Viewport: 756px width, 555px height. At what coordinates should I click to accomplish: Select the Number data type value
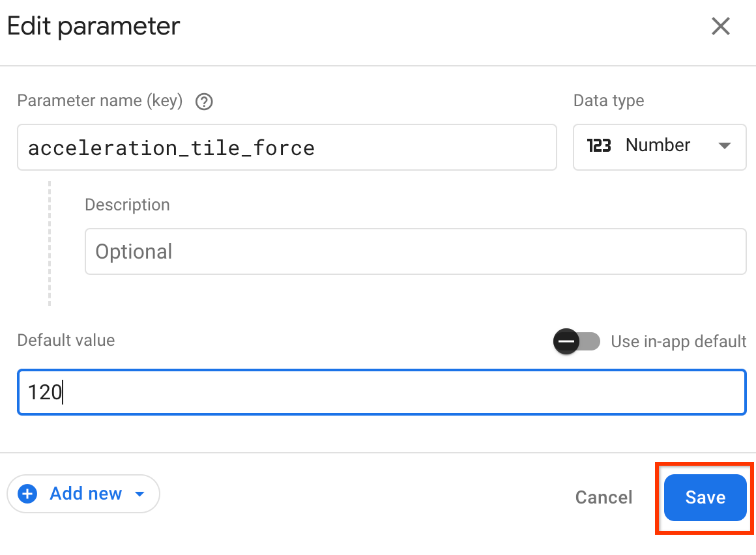pyautogui.click(x=658, y=145)
